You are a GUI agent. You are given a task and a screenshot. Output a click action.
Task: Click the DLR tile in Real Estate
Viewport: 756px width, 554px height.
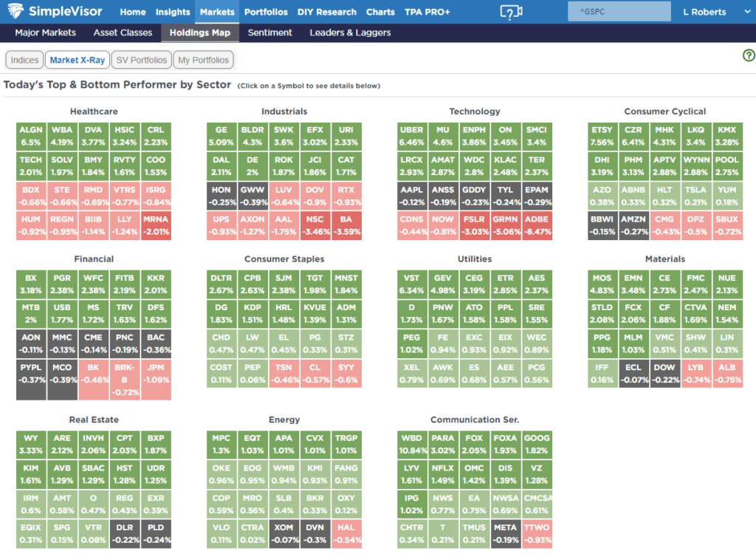124,534
